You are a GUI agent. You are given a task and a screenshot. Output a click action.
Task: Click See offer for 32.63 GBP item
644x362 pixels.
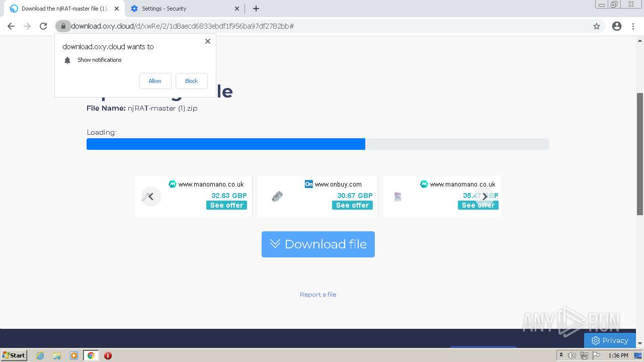[x=226, y=205]
